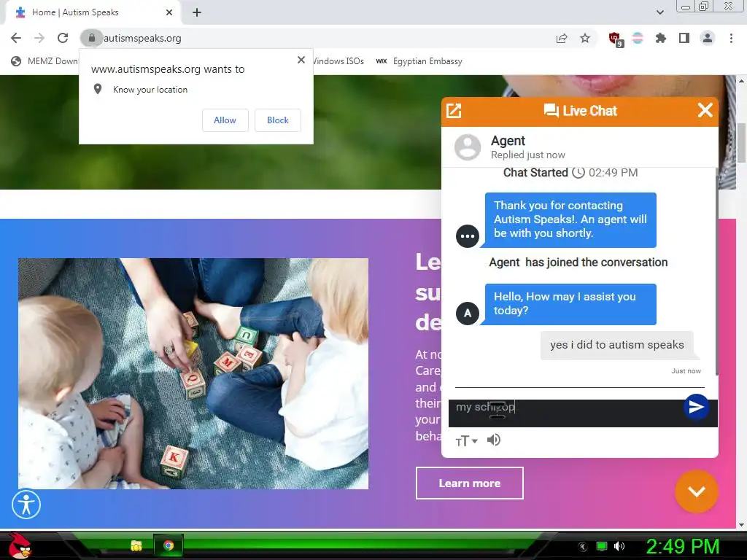The image size is (747, 560).
Task: Click the children playing blocks photo
Action: point(193,373)
